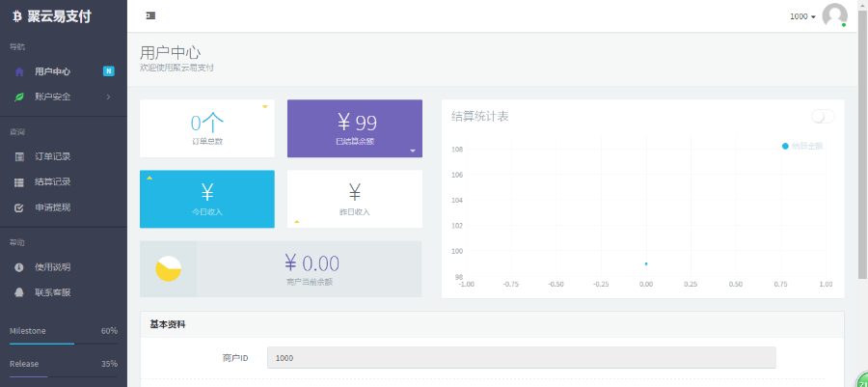This screenshot has height=387, width=868.
Task: Click the 结算记录 list icon
Action: [x=19, y=182]
